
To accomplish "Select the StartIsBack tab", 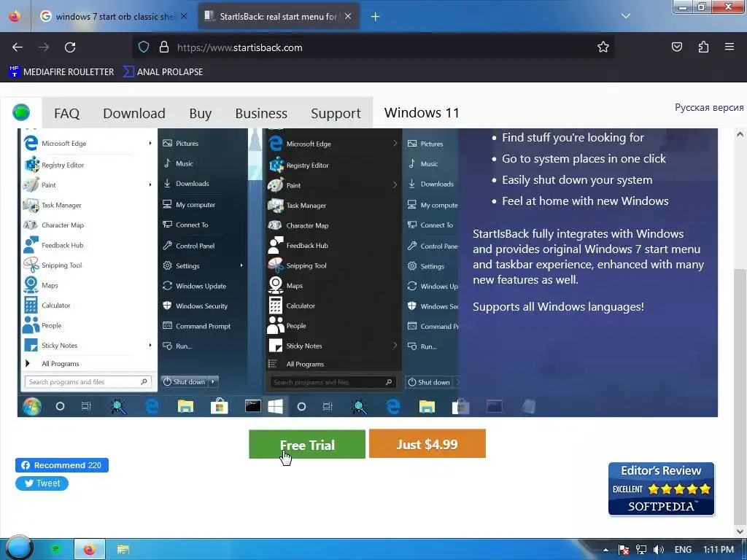I will tap(278, 17).
